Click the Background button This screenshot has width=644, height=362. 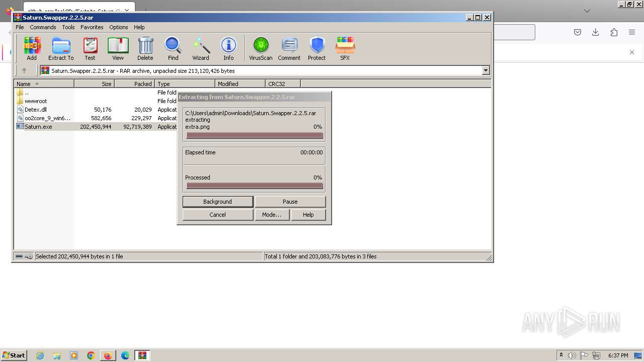[217, 202]
